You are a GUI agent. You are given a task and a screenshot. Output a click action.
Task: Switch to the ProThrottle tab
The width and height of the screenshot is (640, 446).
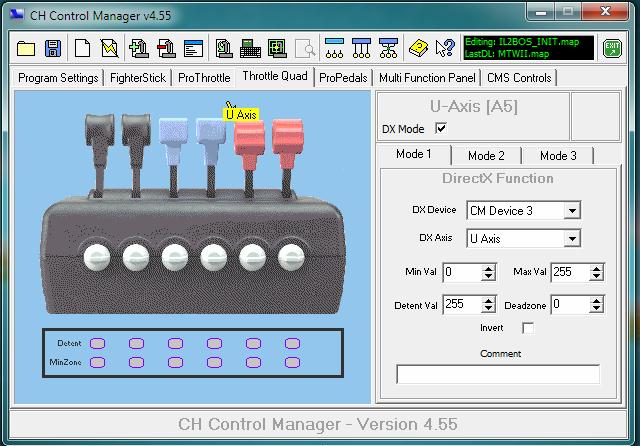(204, 78)
